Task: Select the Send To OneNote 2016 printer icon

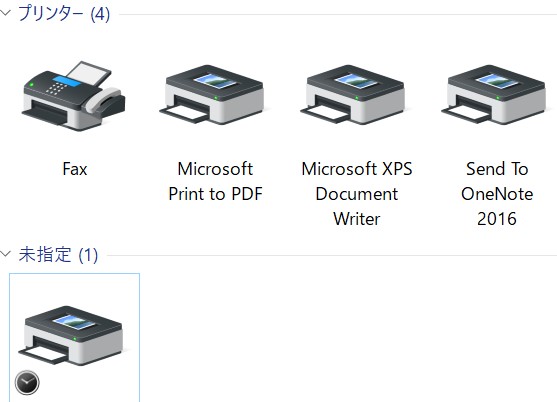Action: [494, 94]
